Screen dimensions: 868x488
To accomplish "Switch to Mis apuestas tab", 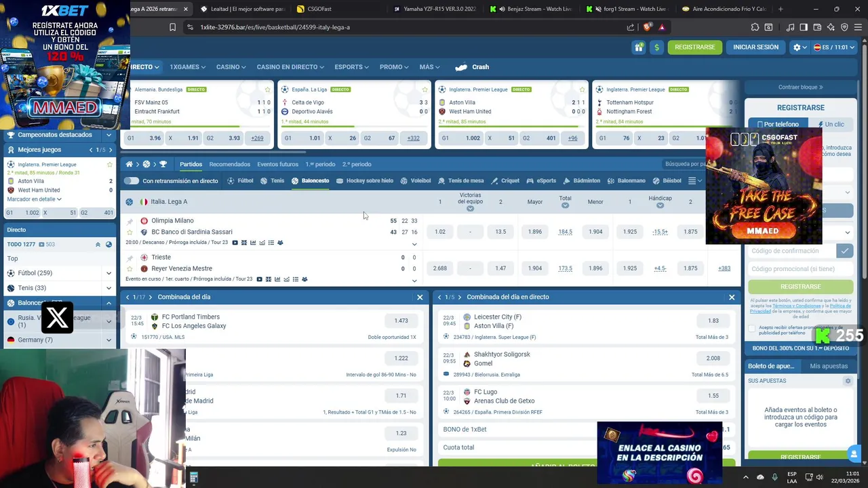I will pyautogui.click(x=829, y=366).
